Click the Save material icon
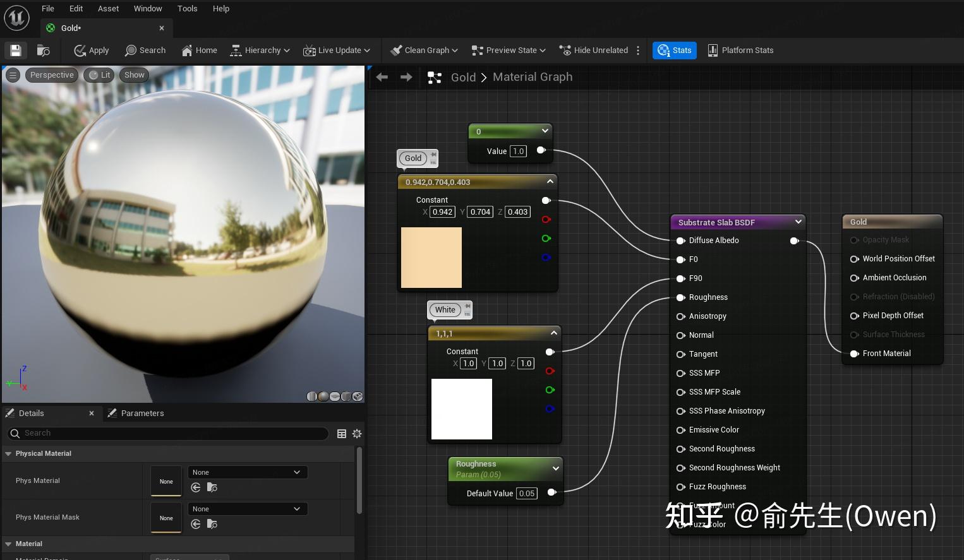964x560 pixels. (16, 51)
